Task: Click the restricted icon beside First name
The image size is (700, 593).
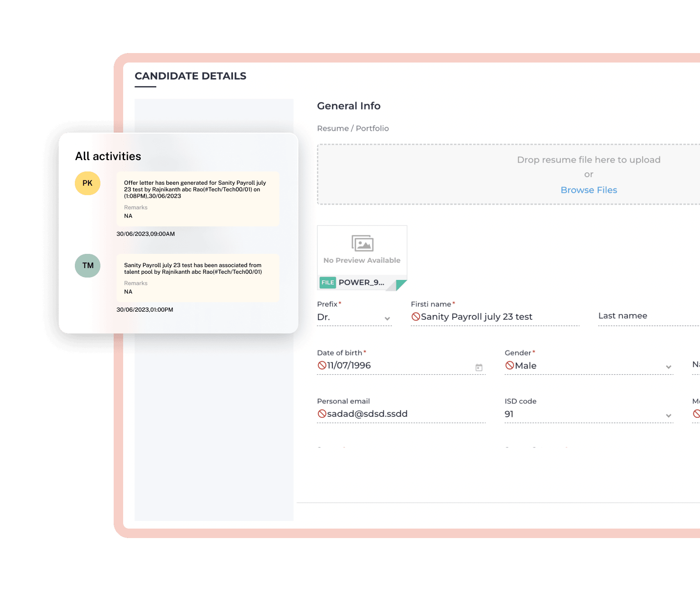Action: tap(416, 317)
